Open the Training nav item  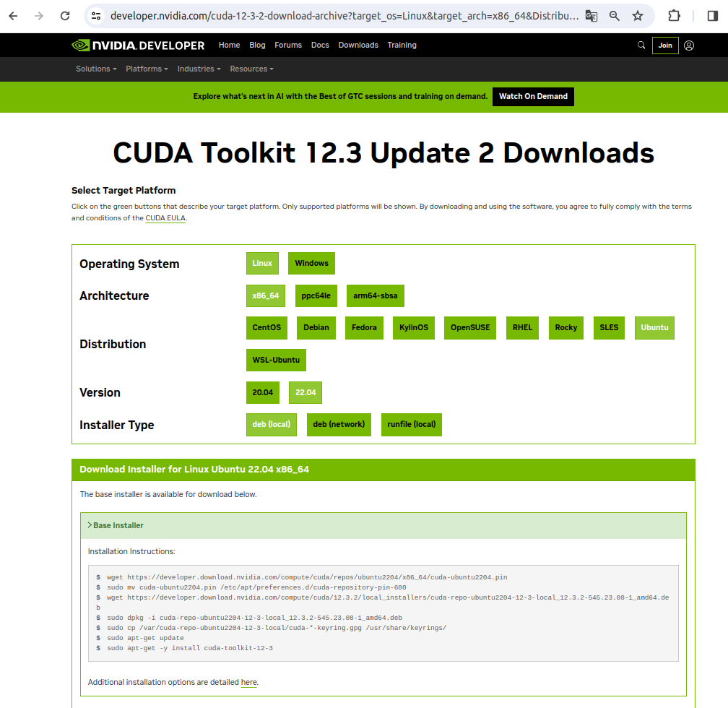click(x=402, y=45)
